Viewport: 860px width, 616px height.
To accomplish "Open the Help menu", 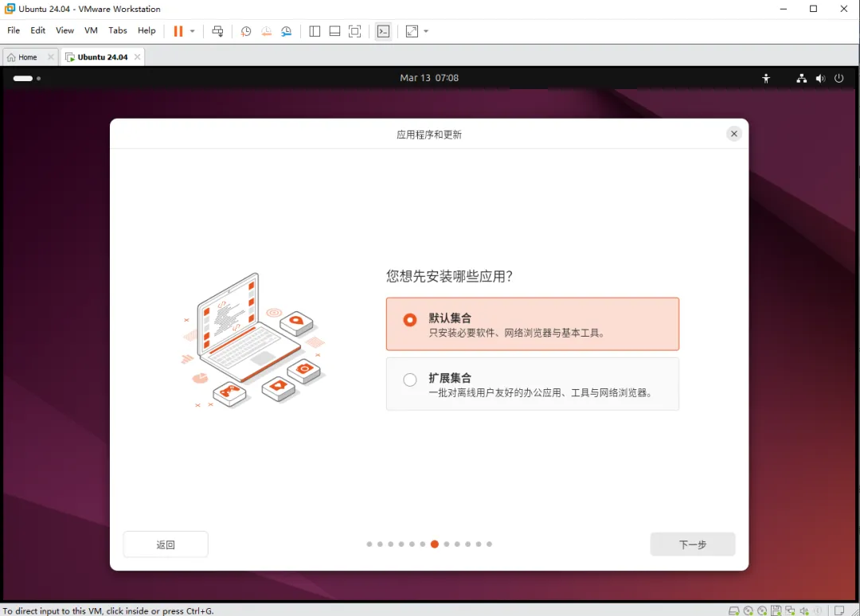I will click(x=147, y=31).
